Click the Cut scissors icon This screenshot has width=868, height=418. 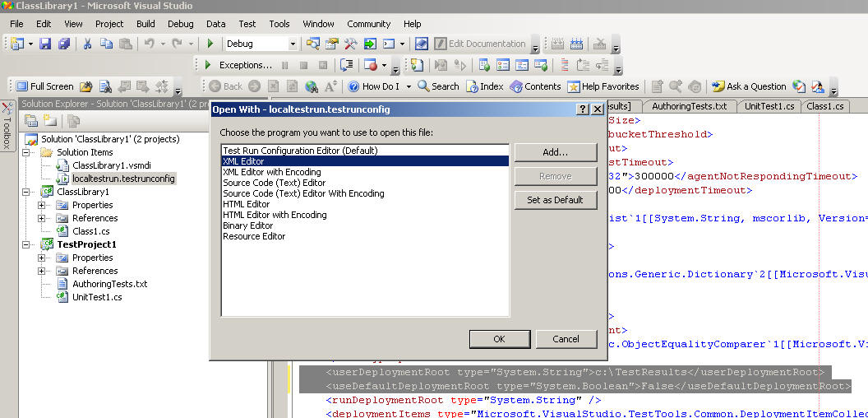pyautogui.click(x=88, y=44)
